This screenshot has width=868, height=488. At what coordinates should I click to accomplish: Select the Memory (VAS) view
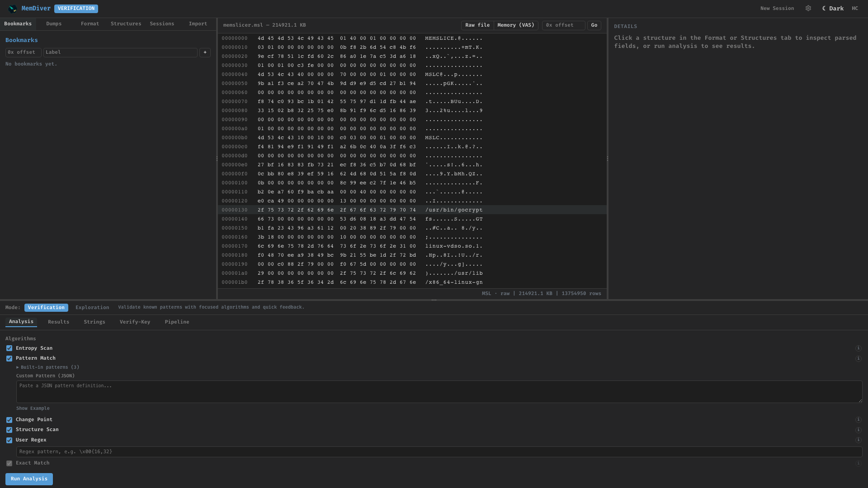tap(516, 25)
